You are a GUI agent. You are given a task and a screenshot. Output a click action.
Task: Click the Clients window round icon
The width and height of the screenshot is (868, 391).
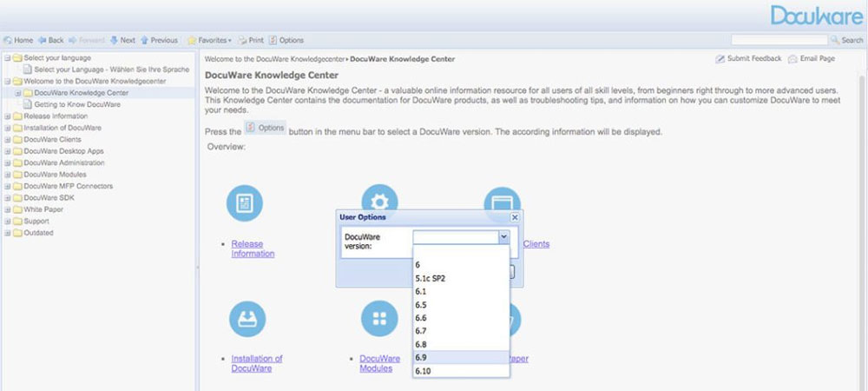click(x=502, y=198)
